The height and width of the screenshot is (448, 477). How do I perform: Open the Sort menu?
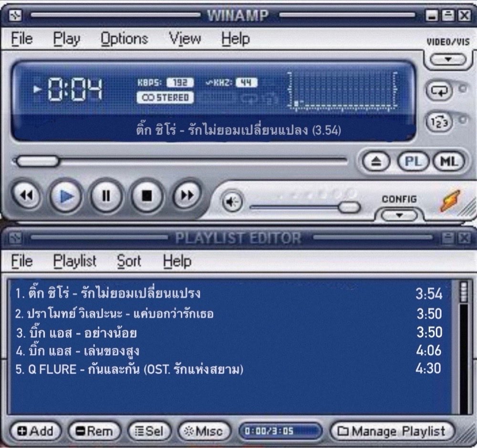(x=129, y=261)
